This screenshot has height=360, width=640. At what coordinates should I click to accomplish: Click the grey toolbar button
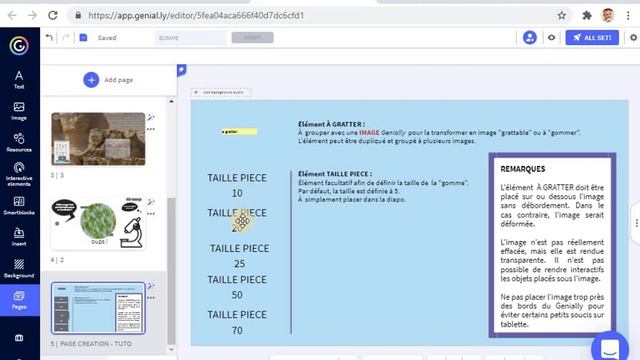coord(252,38)
